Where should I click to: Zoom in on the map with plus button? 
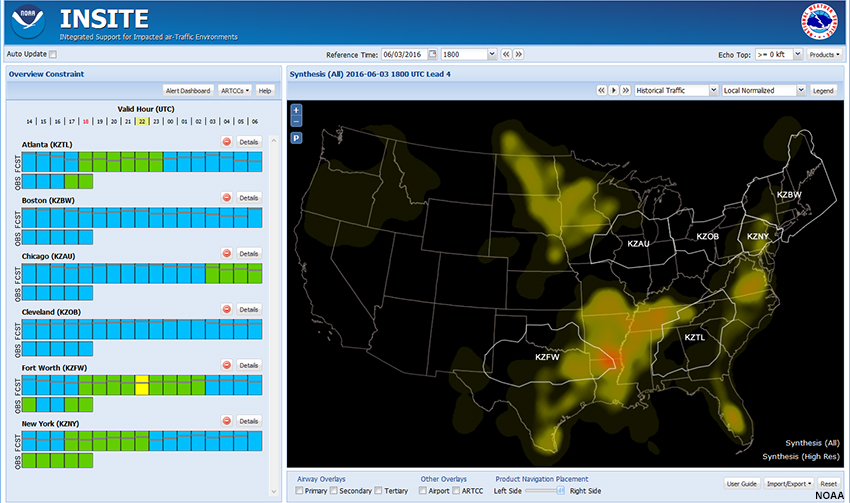pyautogui.click(x=296, y=110)
